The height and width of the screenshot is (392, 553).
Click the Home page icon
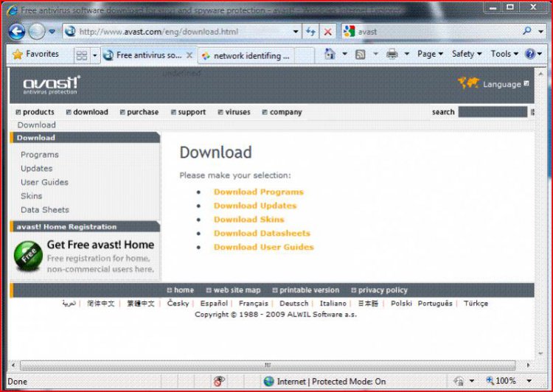(330, 54)
